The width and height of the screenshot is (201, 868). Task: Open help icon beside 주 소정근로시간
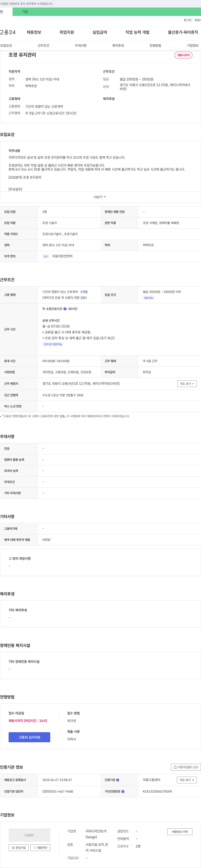65,309
